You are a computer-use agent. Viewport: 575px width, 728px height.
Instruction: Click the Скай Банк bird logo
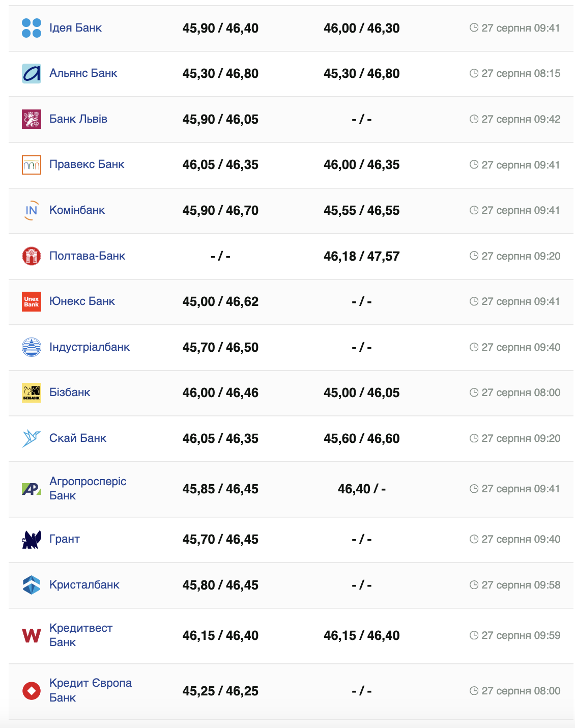32,438
